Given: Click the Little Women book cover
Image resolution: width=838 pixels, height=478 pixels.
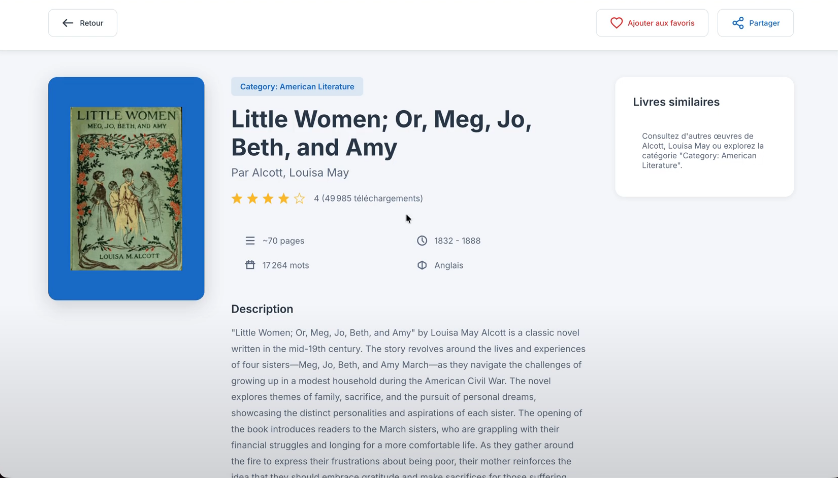Looking at the screenshot, I should coord(126,189).
